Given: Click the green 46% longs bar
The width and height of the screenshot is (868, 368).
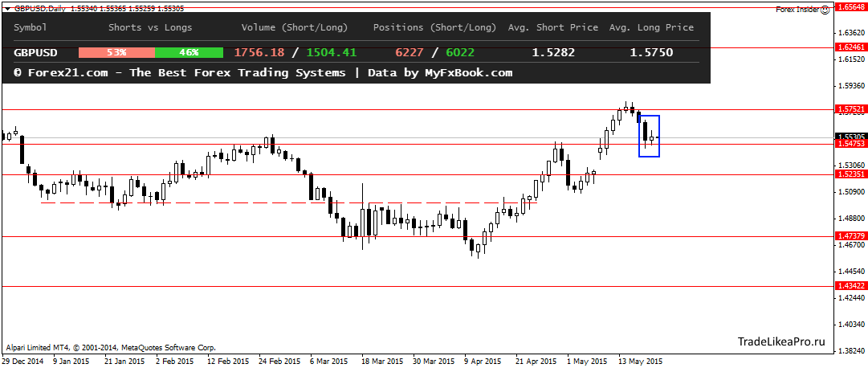Looking at the screenshot, I should tap(189, 53).
